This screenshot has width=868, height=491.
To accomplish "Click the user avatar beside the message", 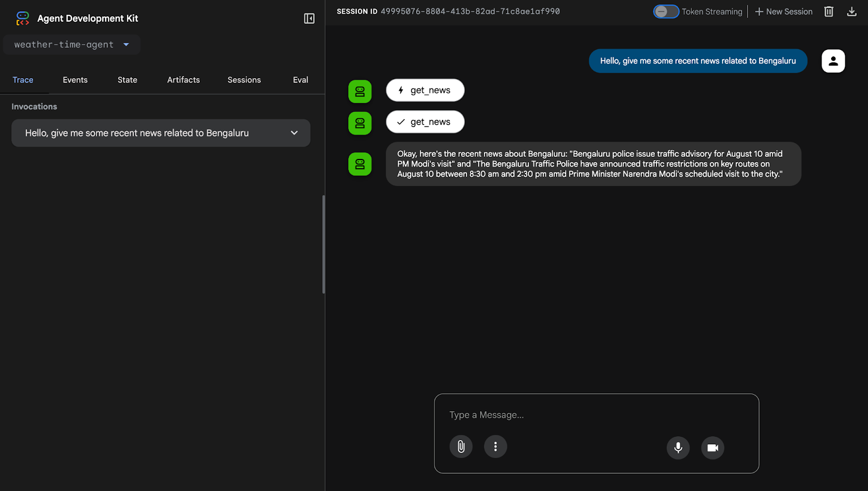I will tap(833, 61).
